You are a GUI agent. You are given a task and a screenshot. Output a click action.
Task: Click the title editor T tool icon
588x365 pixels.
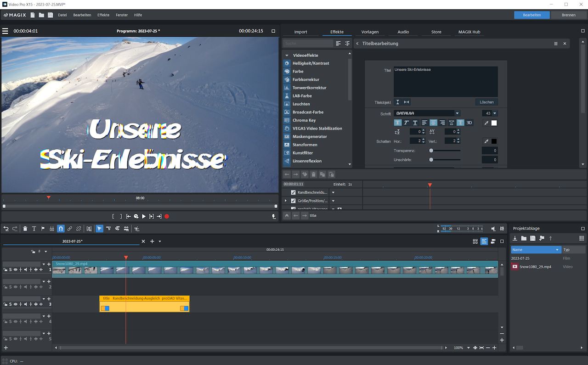[34, 229]
